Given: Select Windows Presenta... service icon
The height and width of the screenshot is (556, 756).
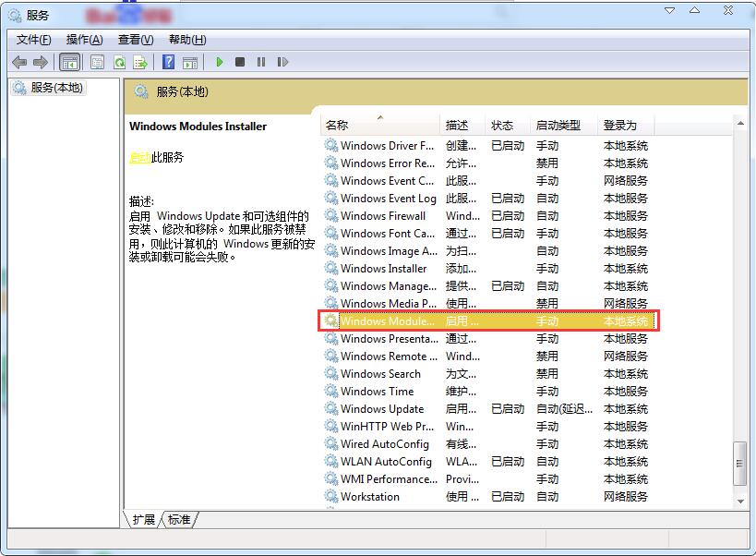Looking at the screenshot, I should pos(330,339).
